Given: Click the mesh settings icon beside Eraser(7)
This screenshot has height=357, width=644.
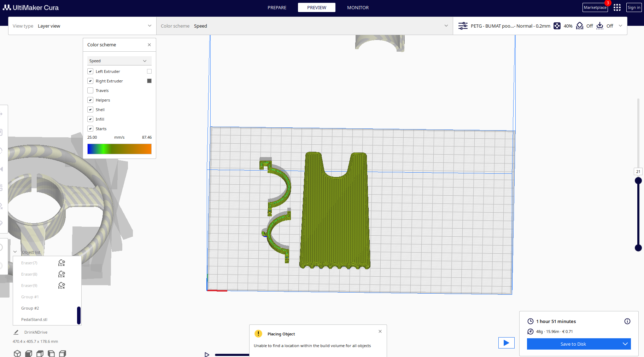Looking at the screenshot, I should 62,263.
